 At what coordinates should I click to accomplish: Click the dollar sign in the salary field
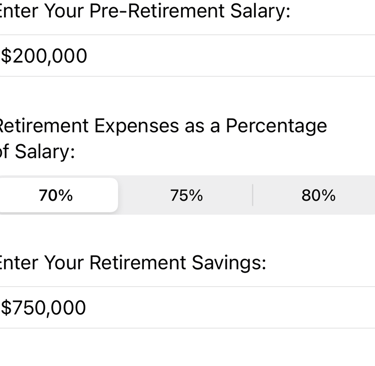point(6,56)
